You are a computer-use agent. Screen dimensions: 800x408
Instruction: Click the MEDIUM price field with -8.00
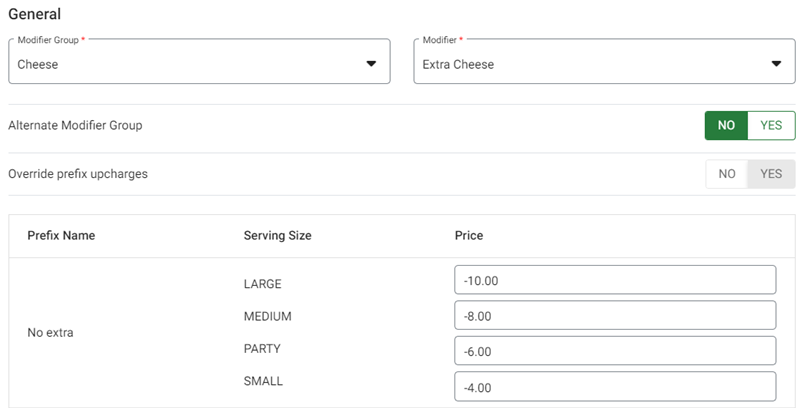(x=615, y=316)
